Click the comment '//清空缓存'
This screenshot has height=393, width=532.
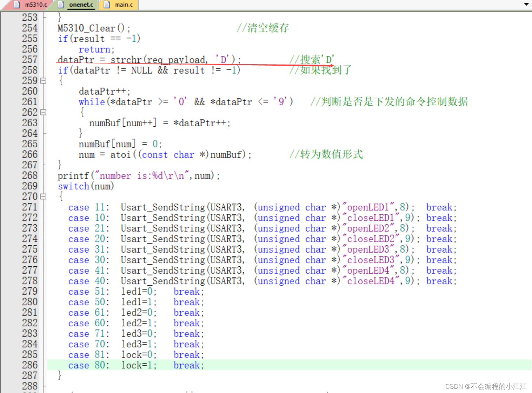coord(263,28)
